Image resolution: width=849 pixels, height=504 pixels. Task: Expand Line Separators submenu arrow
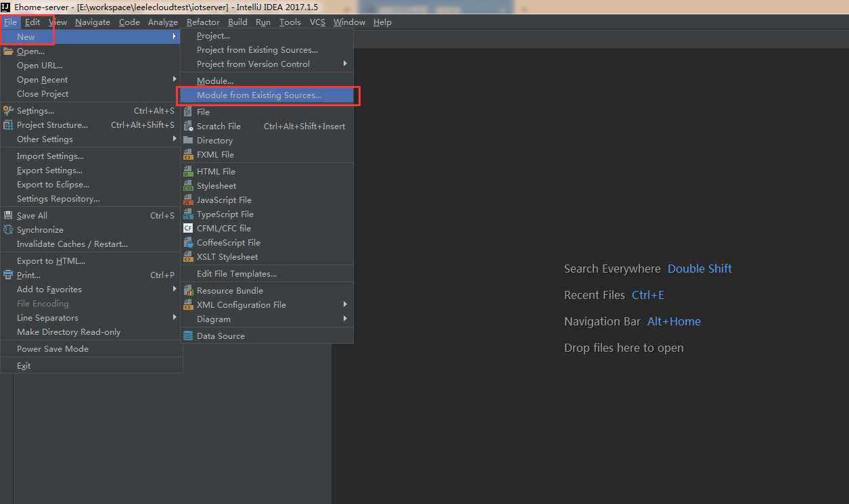click(175, 317)
